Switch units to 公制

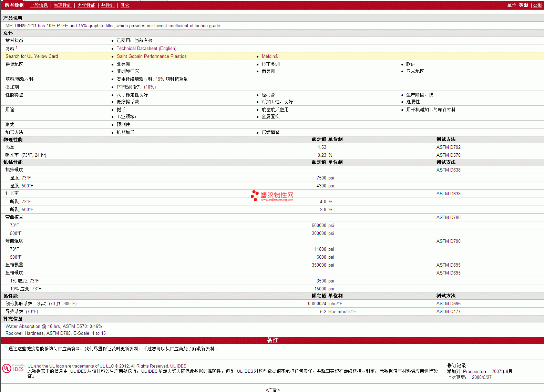pyautogui.click(x=538, y=6)
